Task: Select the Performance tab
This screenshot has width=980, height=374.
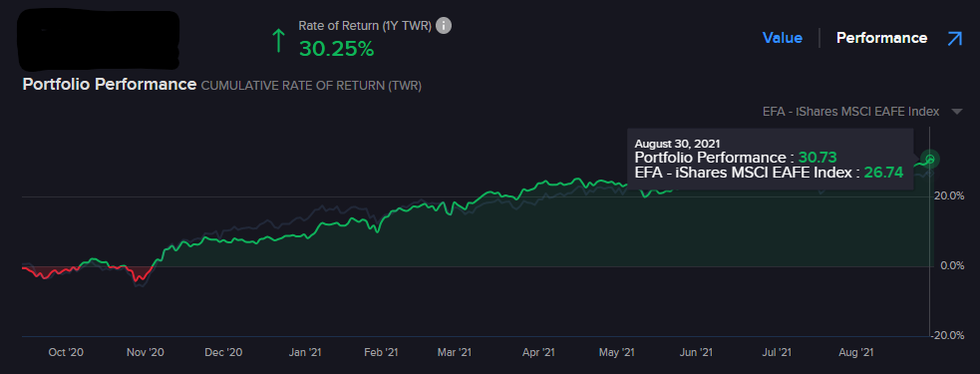Action: (881, 38)
